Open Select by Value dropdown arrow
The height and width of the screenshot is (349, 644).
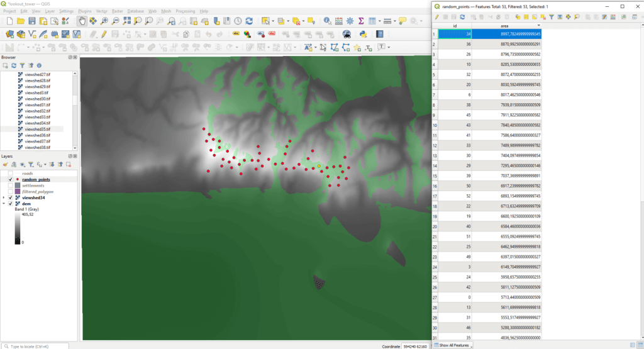click(288, 21)
